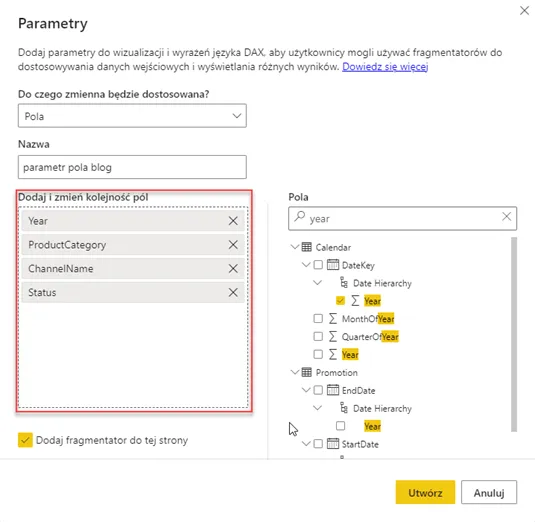This screenshot has height=522, width=535.
Task: Clear the year search text
Action: [x=506, y=216]
